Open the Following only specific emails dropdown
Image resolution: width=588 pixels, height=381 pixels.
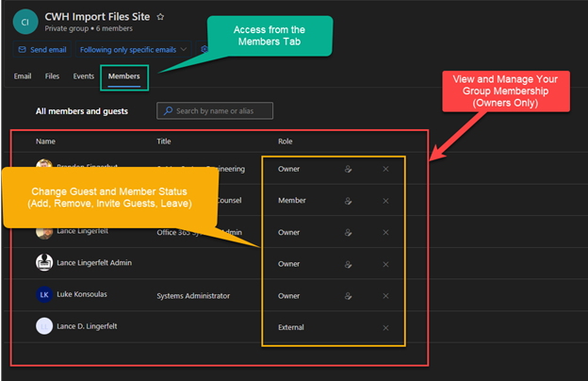tap(133, 50)
